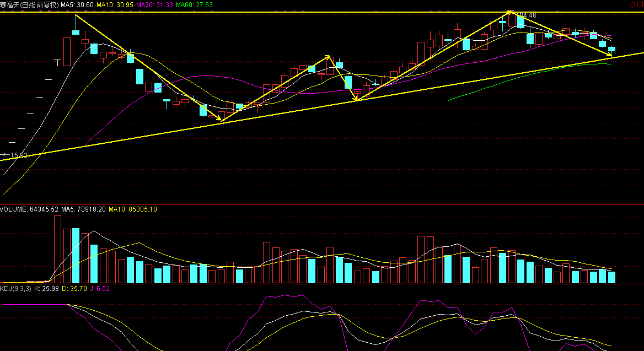Click the yellow D: 35.70 value
This screenshot has width=644, height=351.
click(x=74, y=289)
